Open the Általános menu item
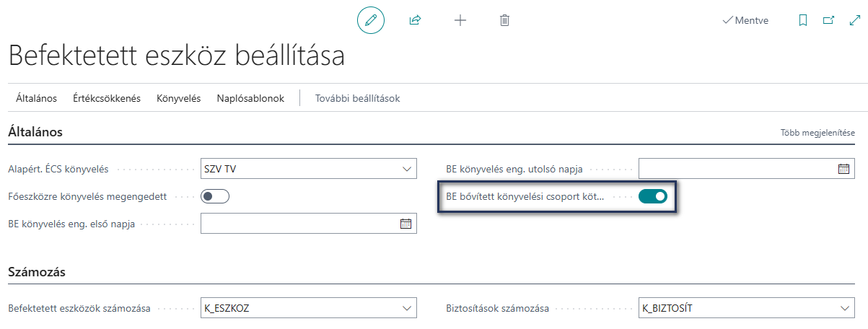The height and width of the screenshot is (329, 868). (36, 98)
